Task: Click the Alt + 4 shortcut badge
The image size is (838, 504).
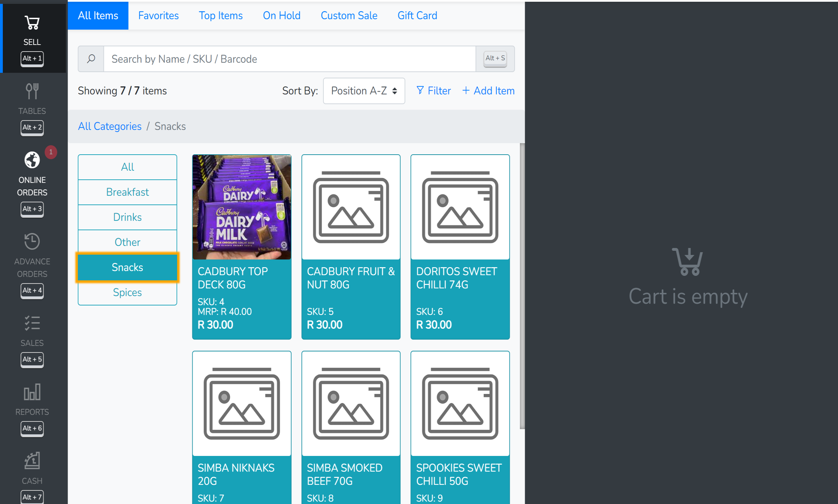Action: pos(32,290)
